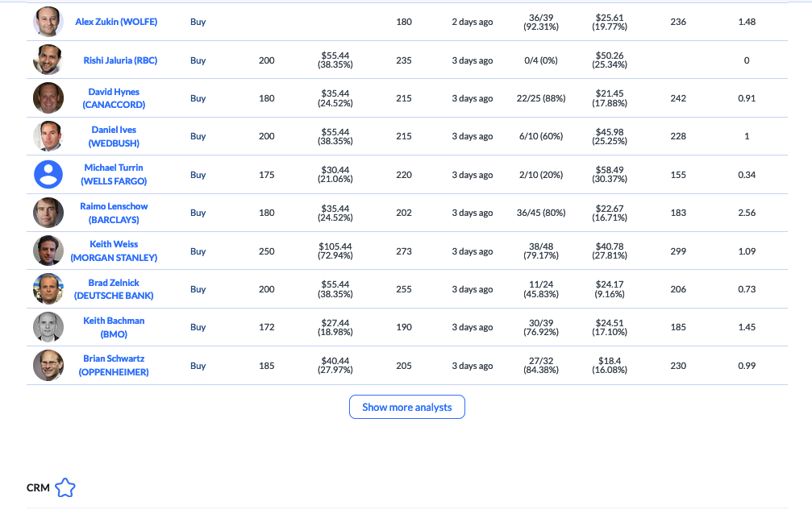Open David Hynes (CANACCORD) profile link
This screenshot has height=518, width=812.
[x=114, y=98]
